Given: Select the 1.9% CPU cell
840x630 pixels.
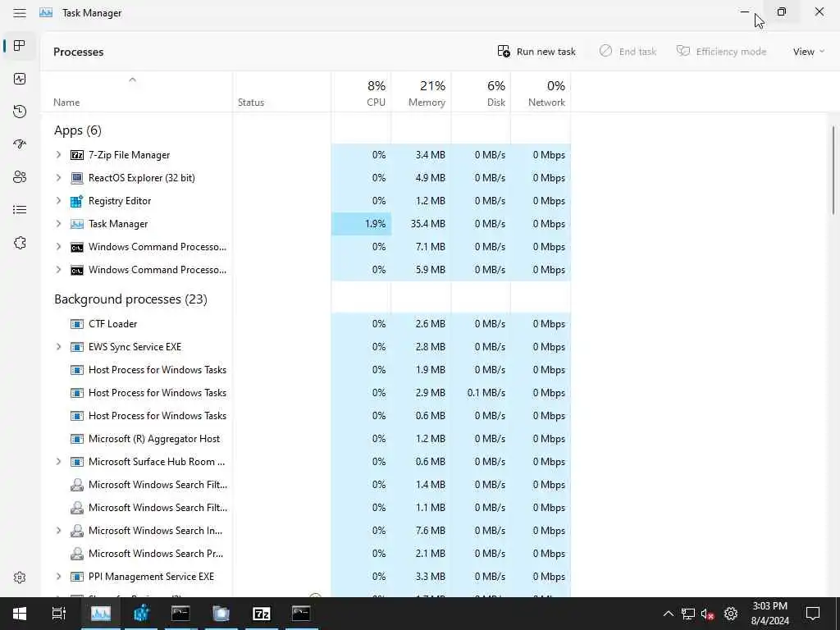Looking at the screenshot, I should coord(362,224).
